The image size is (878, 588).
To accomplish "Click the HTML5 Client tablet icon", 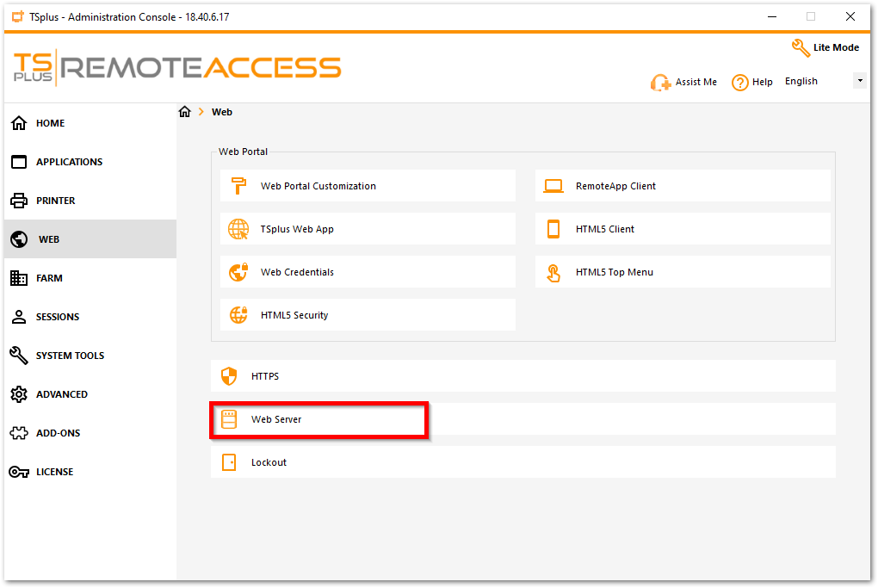I will coord(553,229).
